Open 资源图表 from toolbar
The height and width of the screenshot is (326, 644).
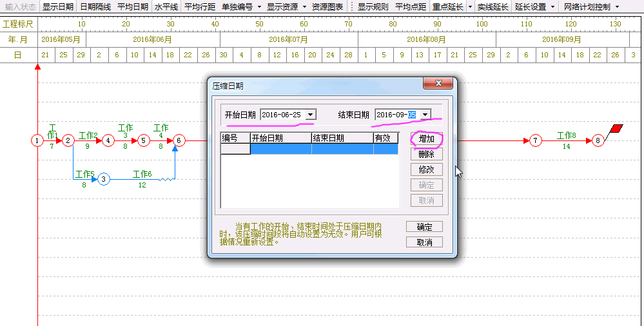tap(327, 6)
